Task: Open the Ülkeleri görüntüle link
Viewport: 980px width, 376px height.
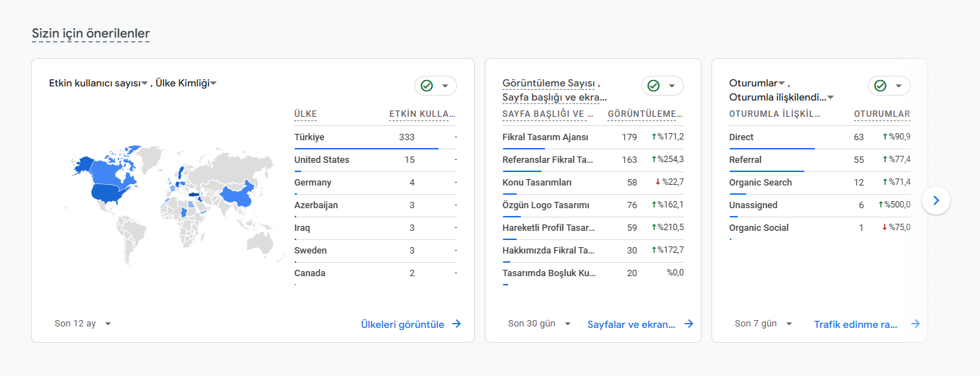Action: (402, 324)
